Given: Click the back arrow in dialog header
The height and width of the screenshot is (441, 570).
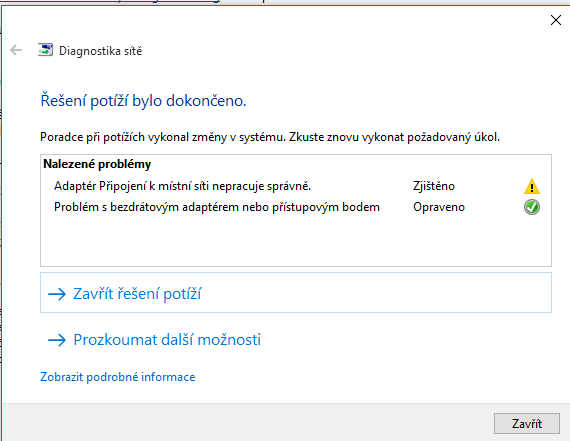Looking at the screenshot, I should tap(16, 50).
